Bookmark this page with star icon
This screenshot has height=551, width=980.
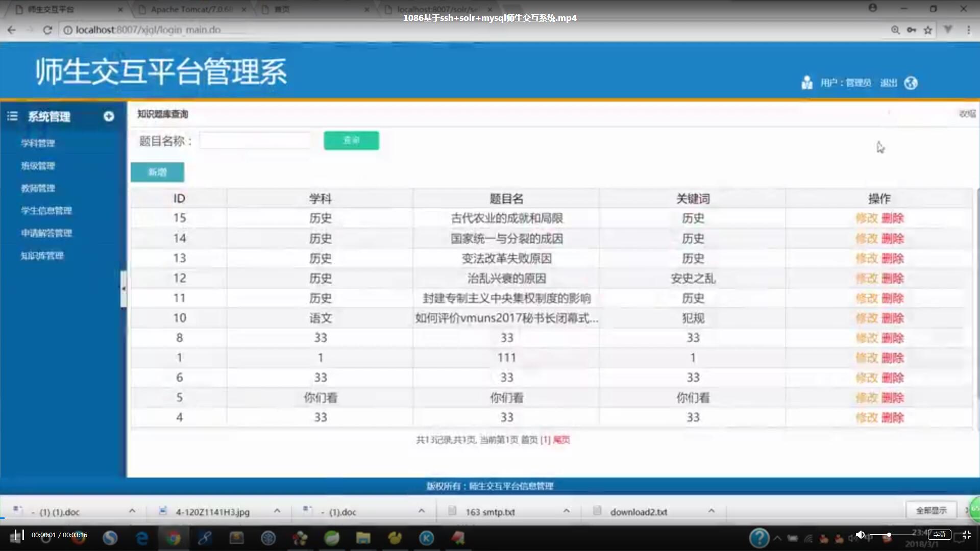click(928, 30)
